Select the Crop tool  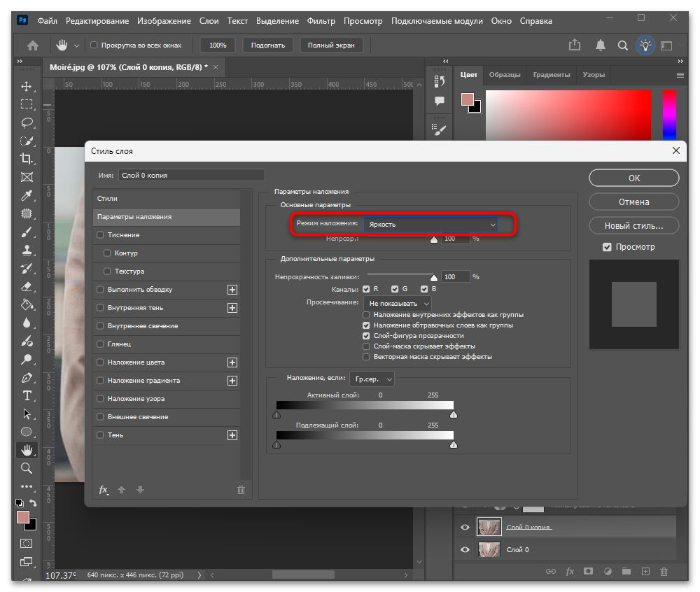[27, 159]
